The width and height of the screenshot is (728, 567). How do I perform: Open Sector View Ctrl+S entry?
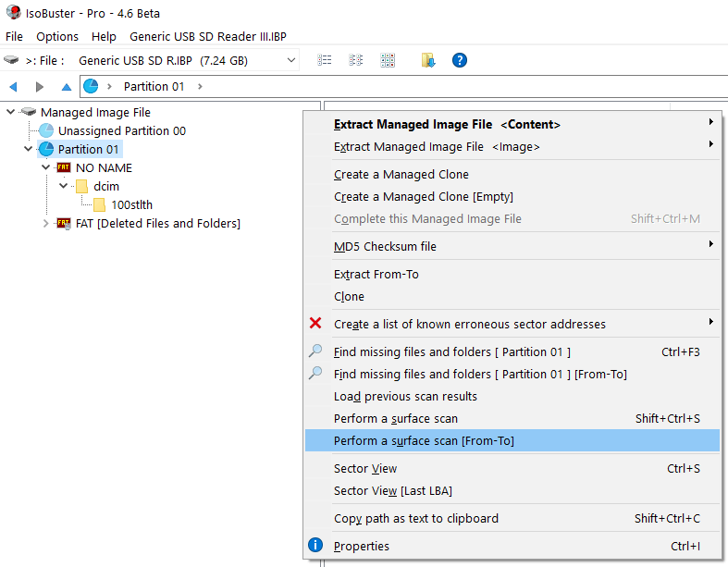(512, 469)
